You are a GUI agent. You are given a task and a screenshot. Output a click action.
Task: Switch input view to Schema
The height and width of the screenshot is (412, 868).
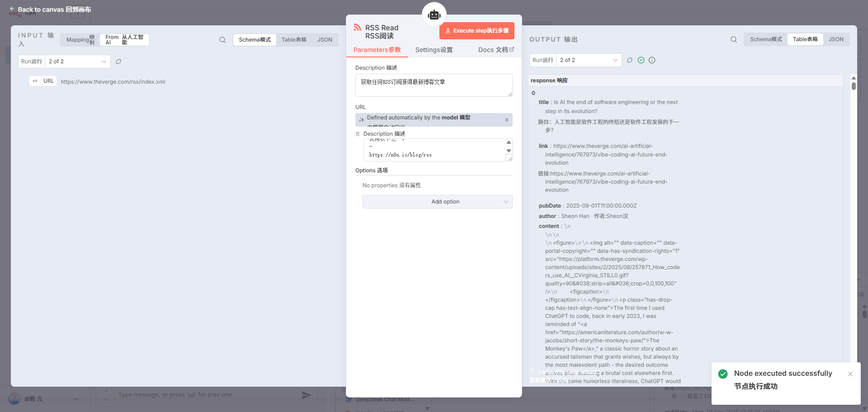click(255, 40)
